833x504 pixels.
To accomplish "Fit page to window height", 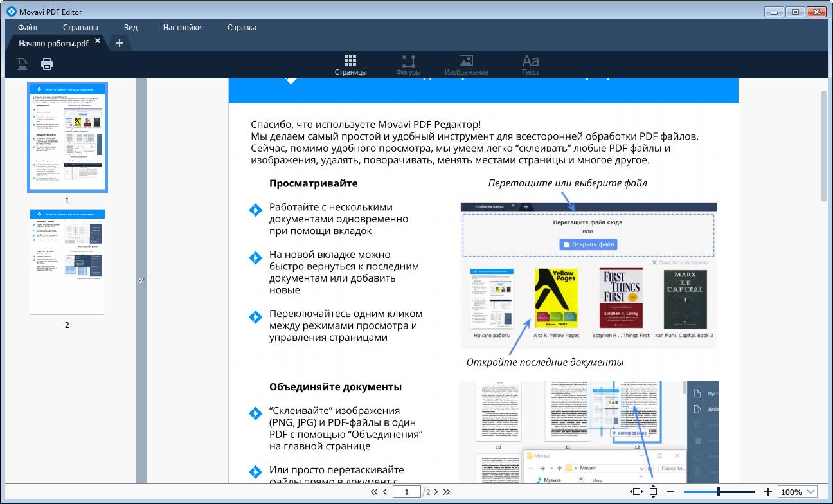I will (653, 492).
